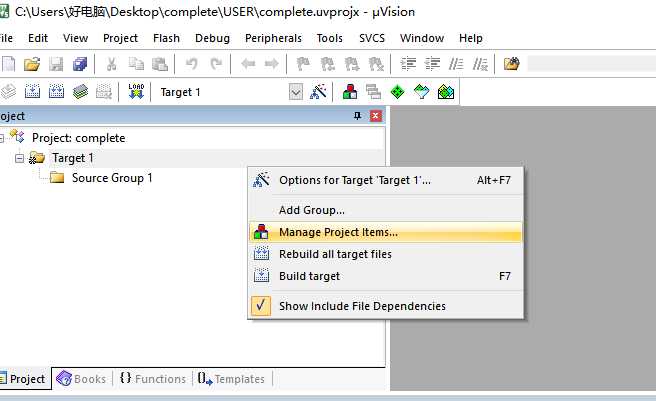Open the Edit menu
Image resolution: width=656 pixels, height=401 pixels.
38,38
